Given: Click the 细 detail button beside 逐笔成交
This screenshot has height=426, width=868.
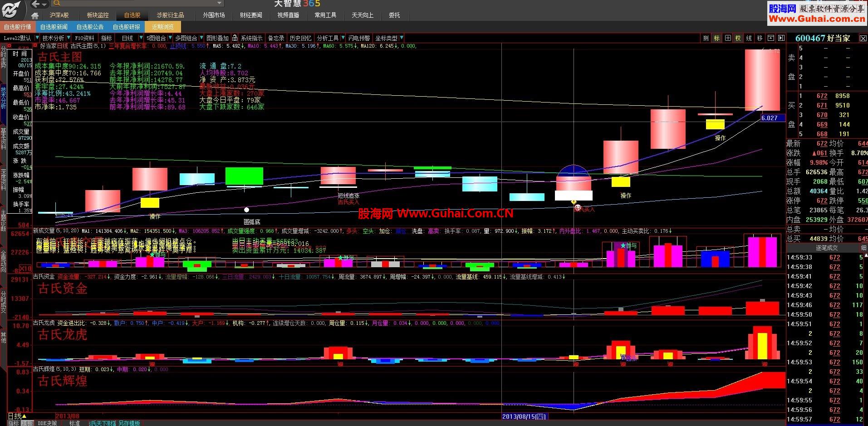Looking at the screenshot, I should tap(863, 248).
